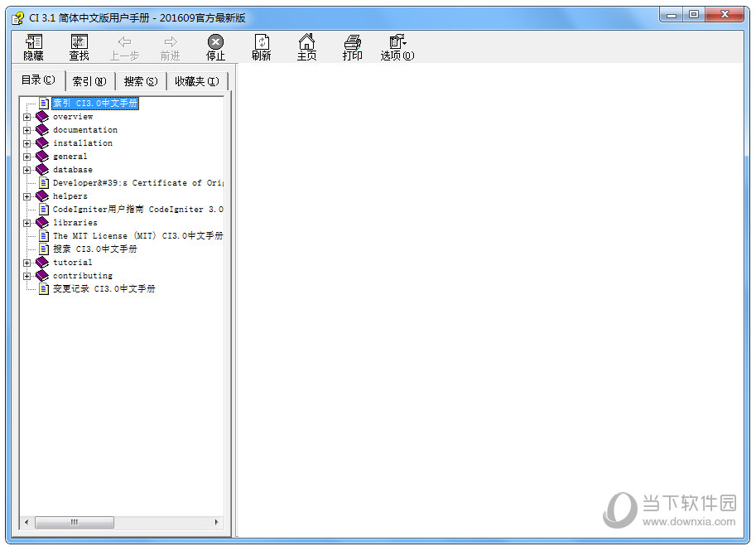Open the CodeIgniter用户指南 topic
This screenshot has width=756, height=546.
(x=138, y=210)
